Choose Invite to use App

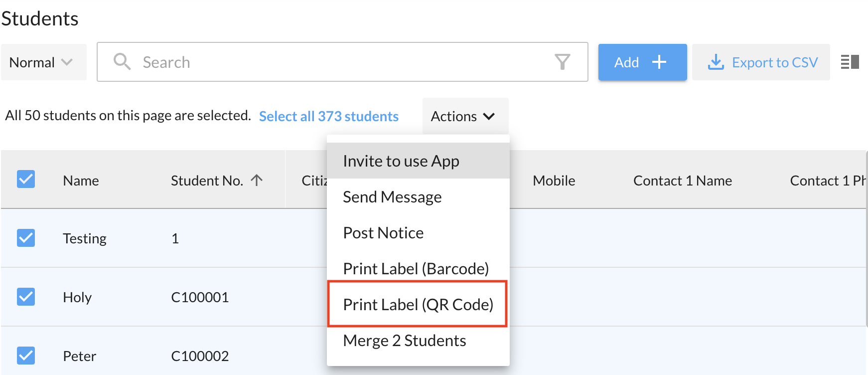[x=401, y=161]
